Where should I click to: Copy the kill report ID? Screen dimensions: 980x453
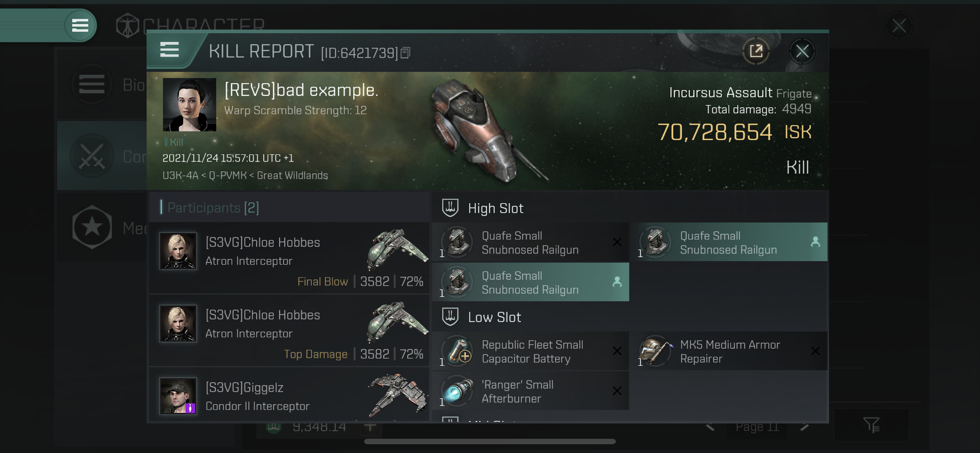405,53
